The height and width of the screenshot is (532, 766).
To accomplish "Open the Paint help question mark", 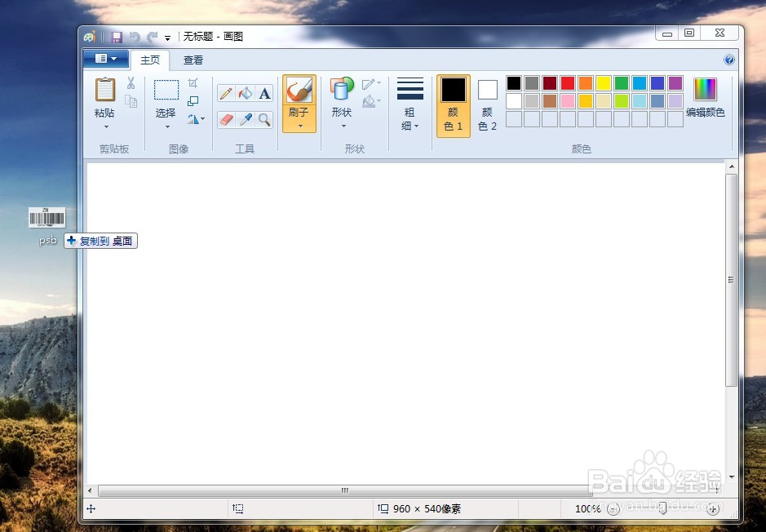I will point(728,60).
